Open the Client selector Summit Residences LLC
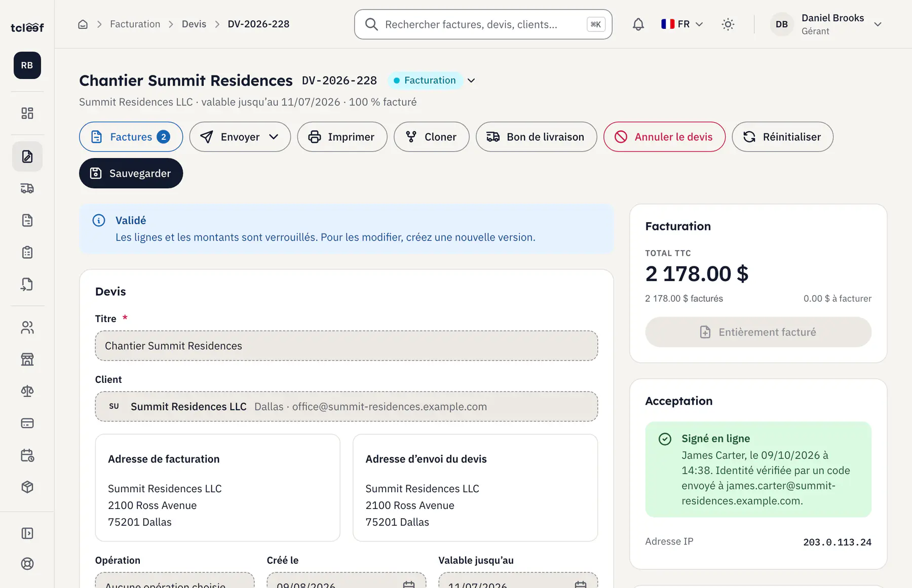The image size is (912, 588). click(x=347, y=407)
